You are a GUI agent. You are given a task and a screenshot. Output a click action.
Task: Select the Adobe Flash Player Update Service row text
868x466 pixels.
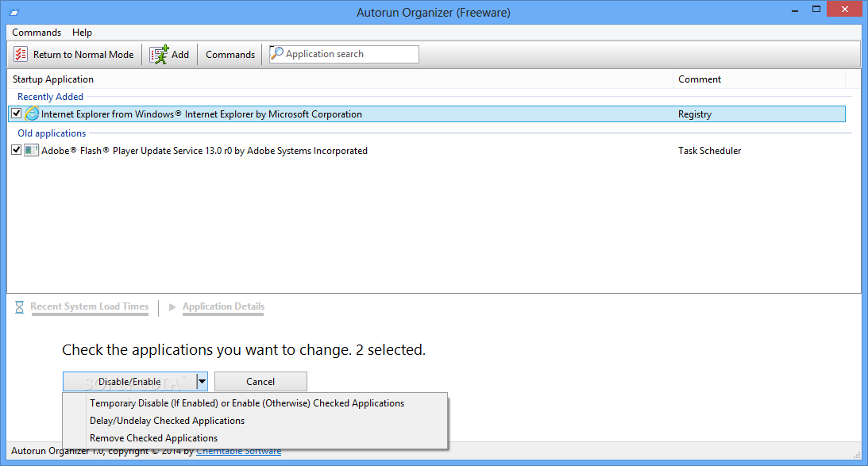[x=204, y=151]
